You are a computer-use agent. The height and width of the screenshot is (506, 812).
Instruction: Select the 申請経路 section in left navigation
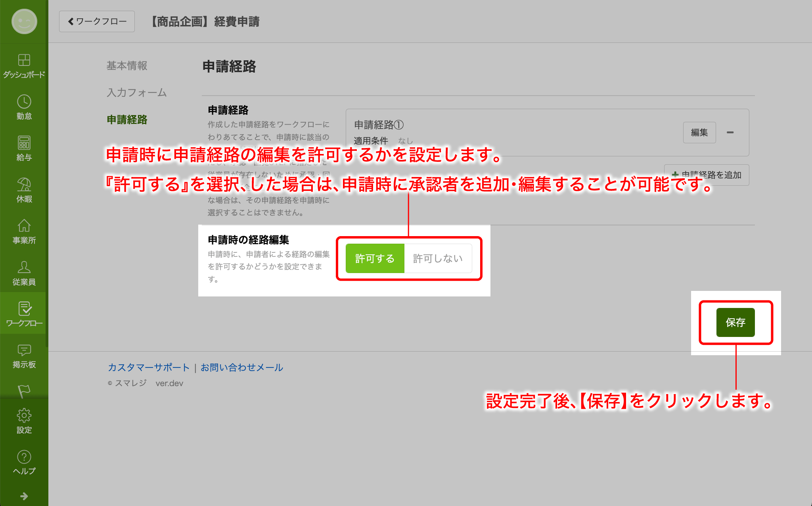point(127,119)
